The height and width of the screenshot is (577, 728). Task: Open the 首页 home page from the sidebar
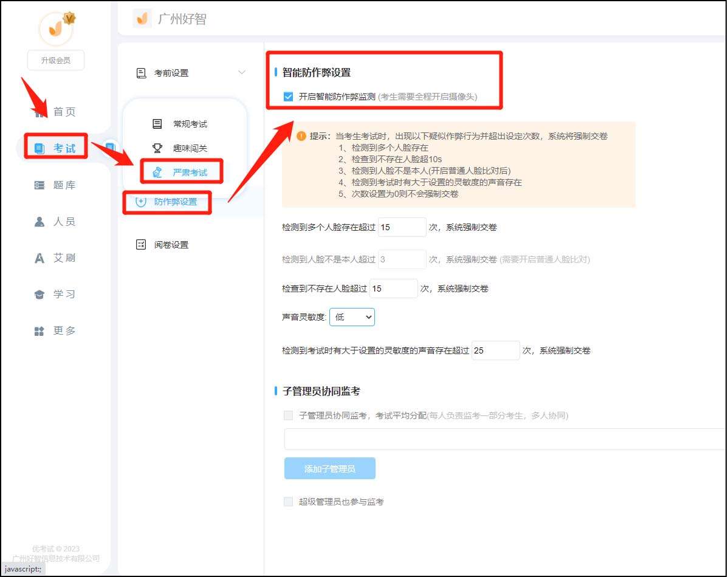click(64, 111)
